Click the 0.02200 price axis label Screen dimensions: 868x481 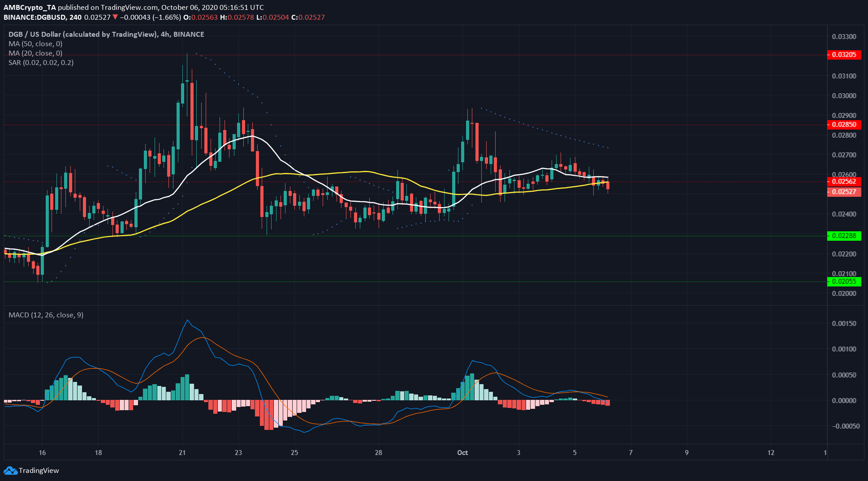844,254
